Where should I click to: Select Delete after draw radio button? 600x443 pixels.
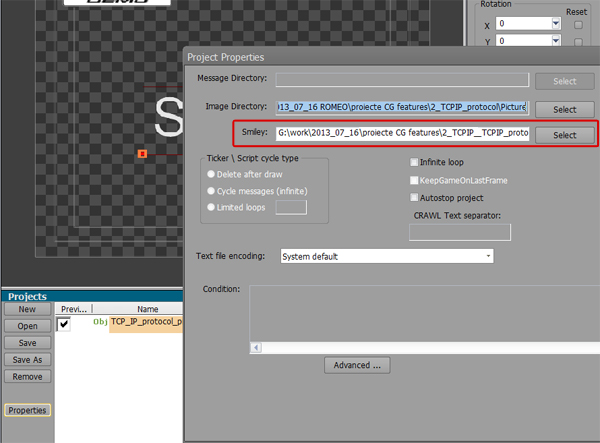pos(211,174)
